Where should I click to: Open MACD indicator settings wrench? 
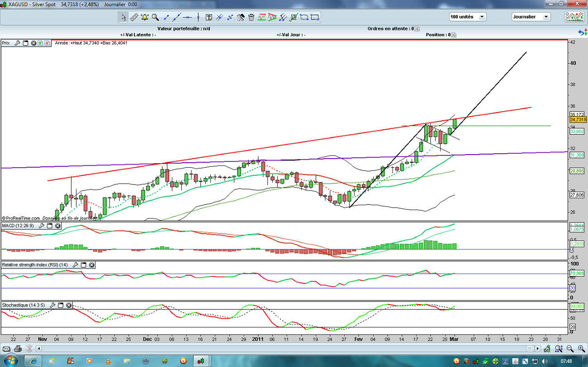pyautogui.click(x=42, y=226)
